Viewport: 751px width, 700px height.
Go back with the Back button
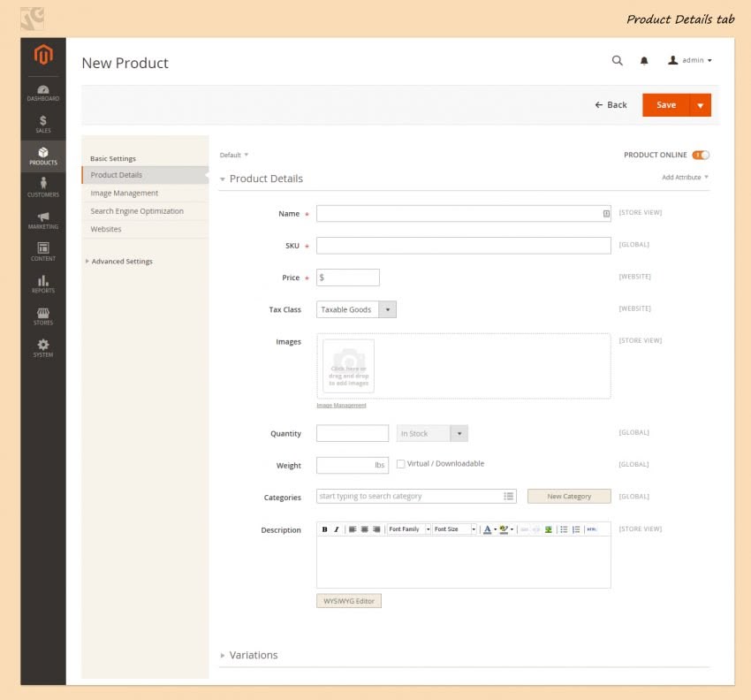pos(611,105)
